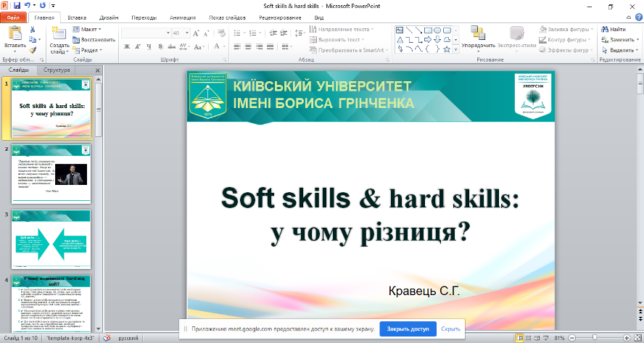This screenshot has height=343, width=644.
Task: Open the Arrange (Упорядочить) shapes tool
Action: (478, 38)
